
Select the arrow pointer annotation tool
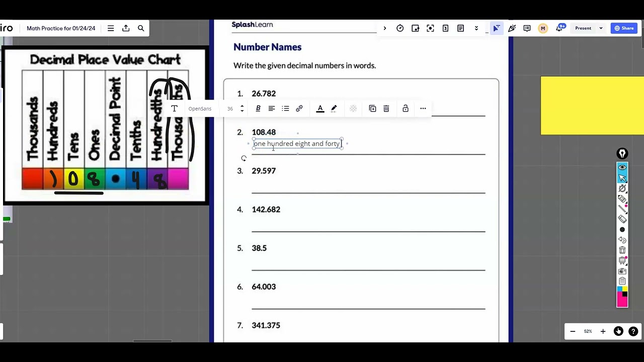pos(622,178)
